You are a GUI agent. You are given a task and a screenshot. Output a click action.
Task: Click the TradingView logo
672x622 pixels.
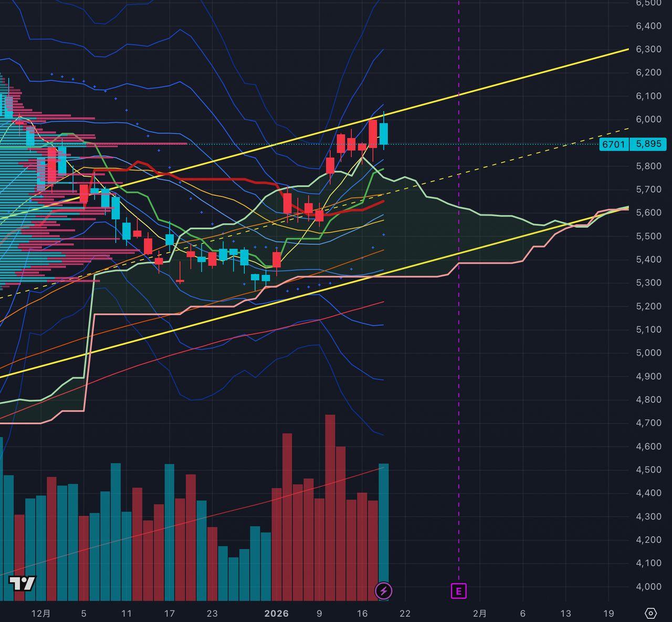(22, 583)
